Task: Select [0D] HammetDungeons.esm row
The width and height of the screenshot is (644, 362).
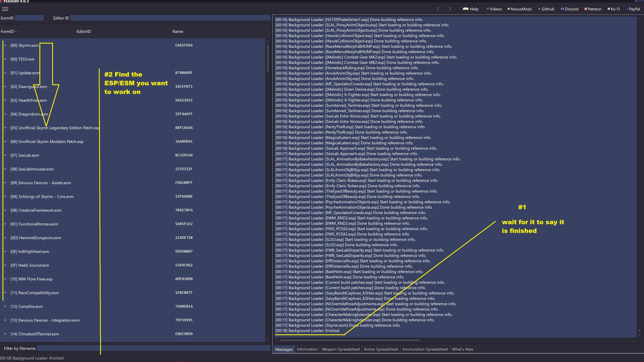Action: [x=132, y=238]
